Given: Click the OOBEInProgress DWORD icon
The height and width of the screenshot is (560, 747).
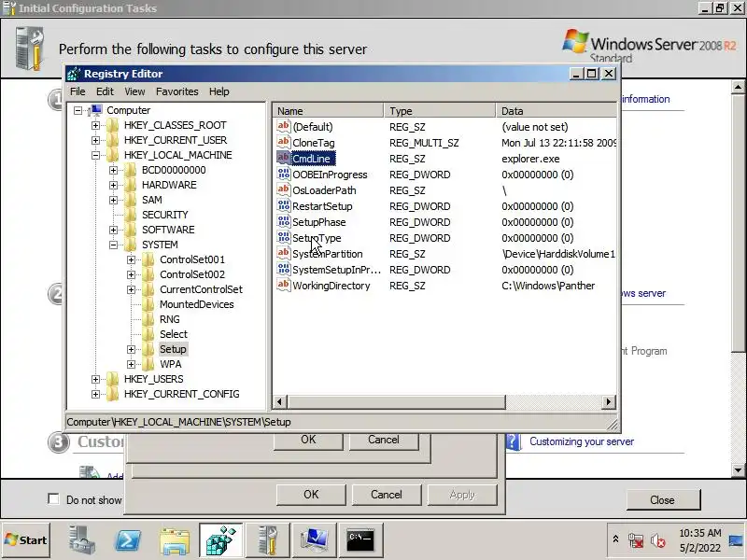Looking at the screenshot, I should (284, 174).
